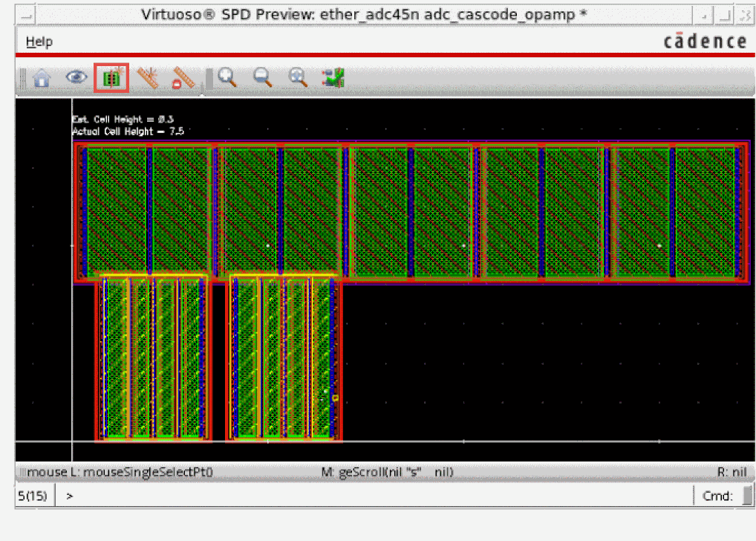Select the lower-left transistor finger group
Screen dimensions: 756x541
coord(153,357)
